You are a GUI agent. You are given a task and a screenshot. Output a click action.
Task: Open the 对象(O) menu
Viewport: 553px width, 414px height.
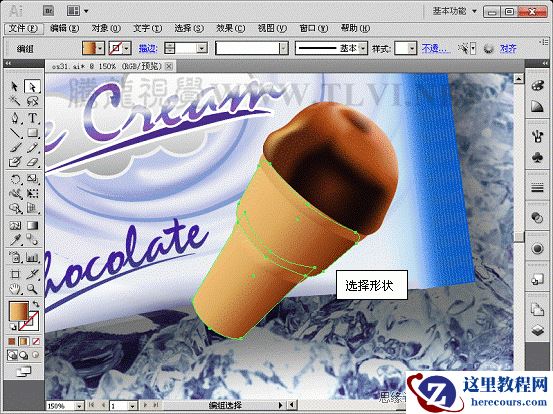click(106, 28)
